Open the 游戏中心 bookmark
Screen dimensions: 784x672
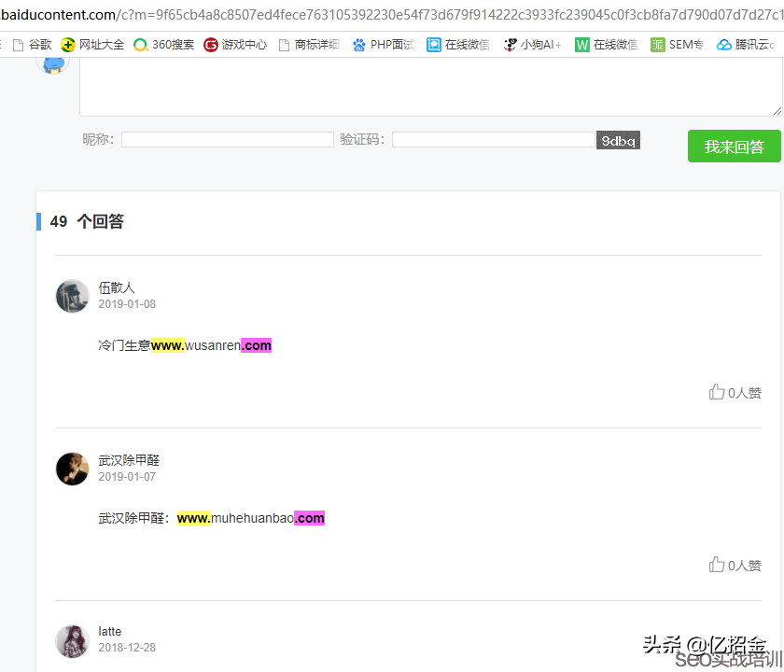[235, 45]
